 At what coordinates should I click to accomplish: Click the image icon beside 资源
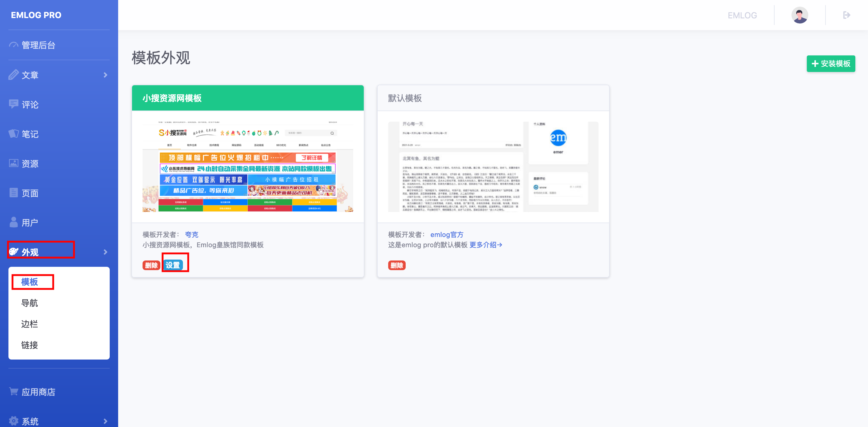[x=14, y=163]
